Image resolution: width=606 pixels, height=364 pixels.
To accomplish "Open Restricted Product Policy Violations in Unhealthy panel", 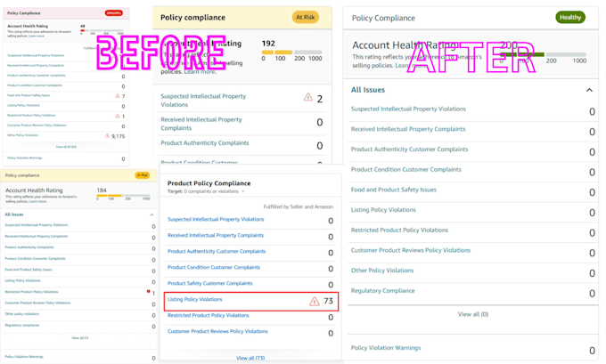I will [x=31, y=116].
